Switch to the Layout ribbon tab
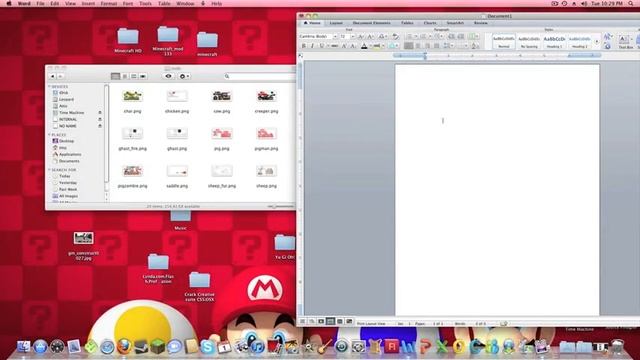The width and height of the screenshot is (640, 360). pyautogui.click(x=336, y=23)
